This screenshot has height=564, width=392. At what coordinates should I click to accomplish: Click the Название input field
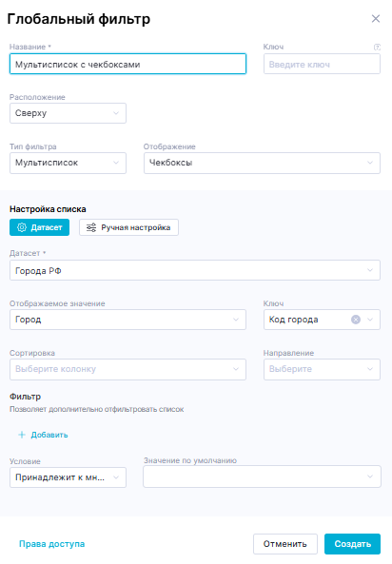click(127, 64)
